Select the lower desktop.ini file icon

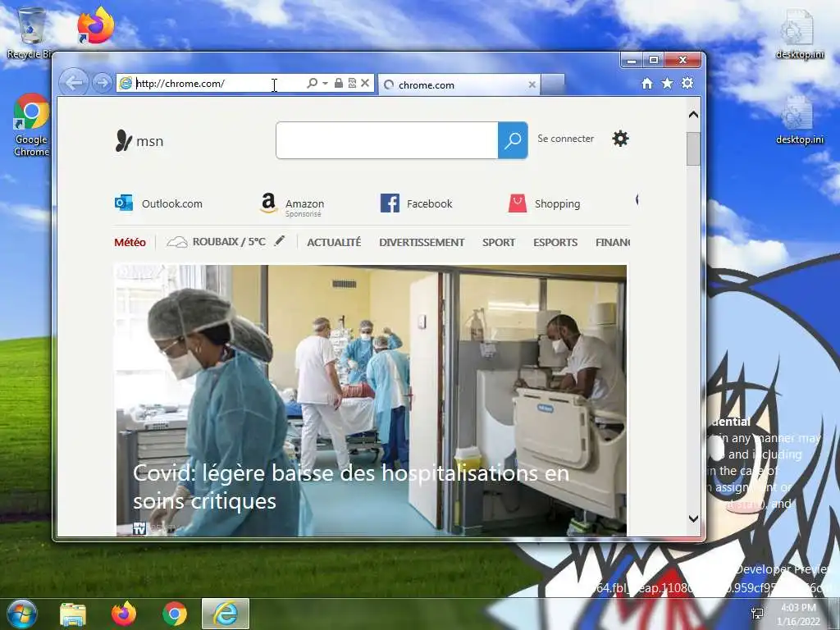pyautogui.click(x=799, y=120)
